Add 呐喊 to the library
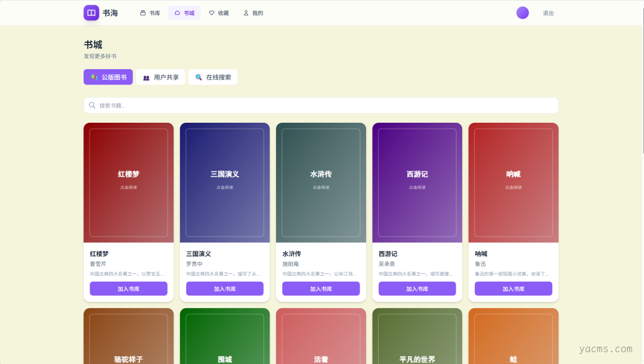 pyautogui.click(x=513, y=289)
